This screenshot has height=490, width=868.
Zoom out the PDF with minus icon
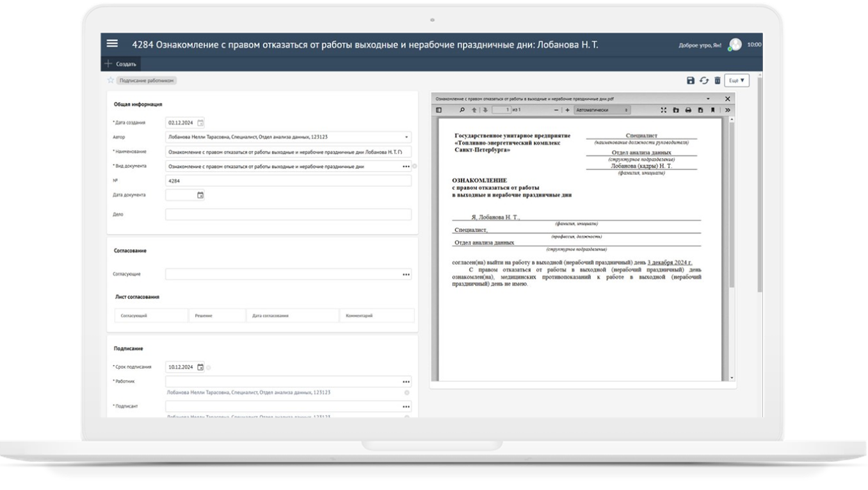point(556,110)
